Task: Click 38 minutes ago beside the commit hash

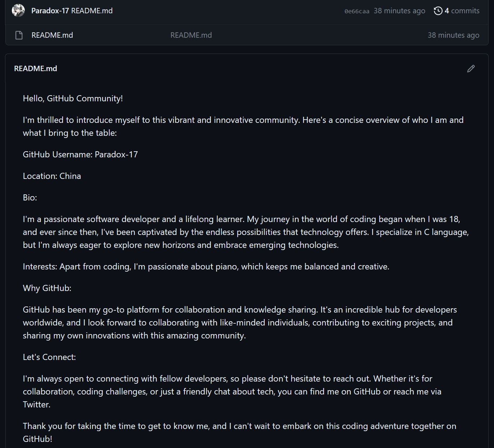Action: (x=399, y=11)
